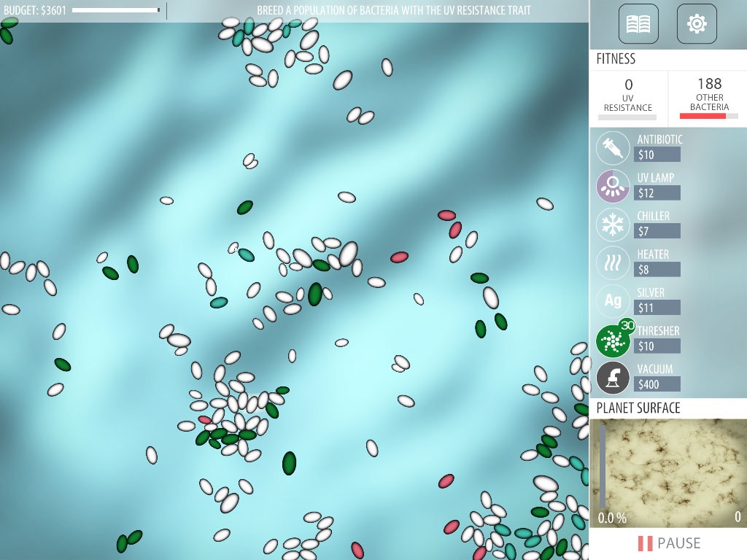Click the budget progress bar
747x560 pixels.
tap(116, 10)
